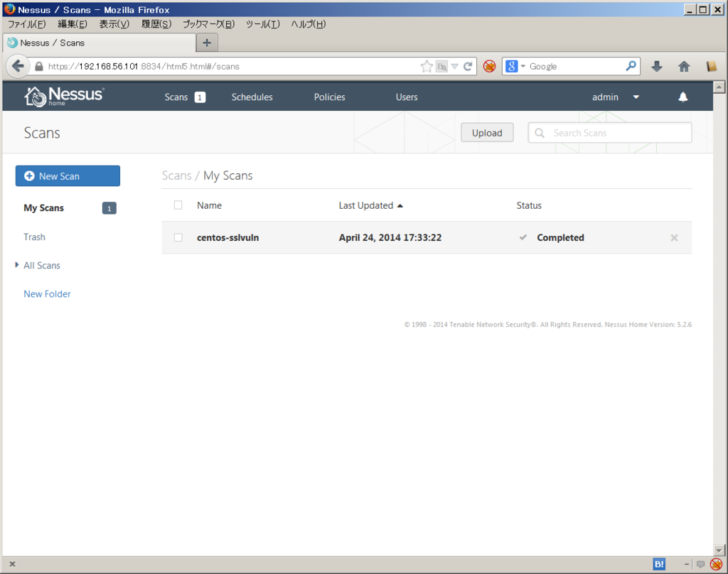The width and height of the screenshot is (728, 574).
Task: Bookmark this page with the star icon
Action: point(427,66)
